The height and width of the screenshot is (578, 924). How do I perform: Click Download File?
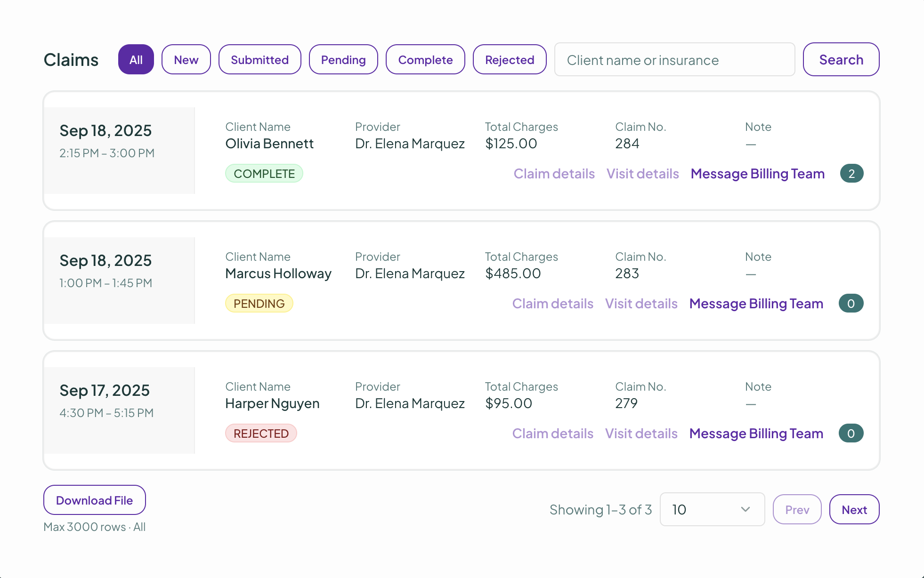[94, 500]
